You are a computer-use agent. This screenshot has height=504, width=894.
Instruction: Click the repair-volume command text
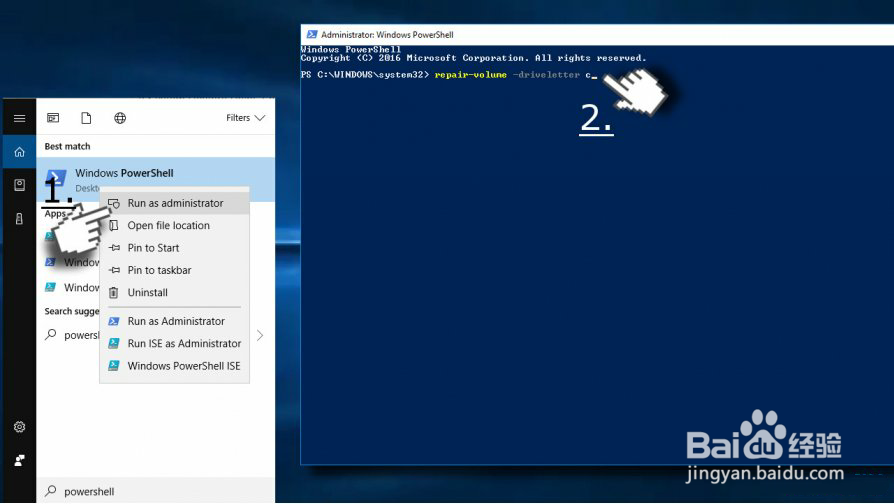pyautogui.click(x=470, y=75)
